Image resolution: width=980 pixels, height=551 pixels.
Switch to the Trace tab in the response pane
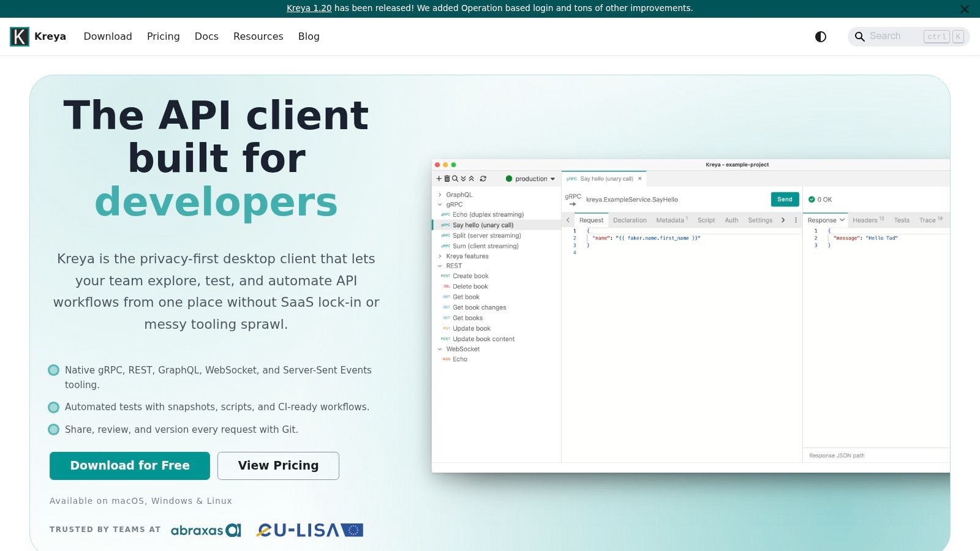point(930,220)
